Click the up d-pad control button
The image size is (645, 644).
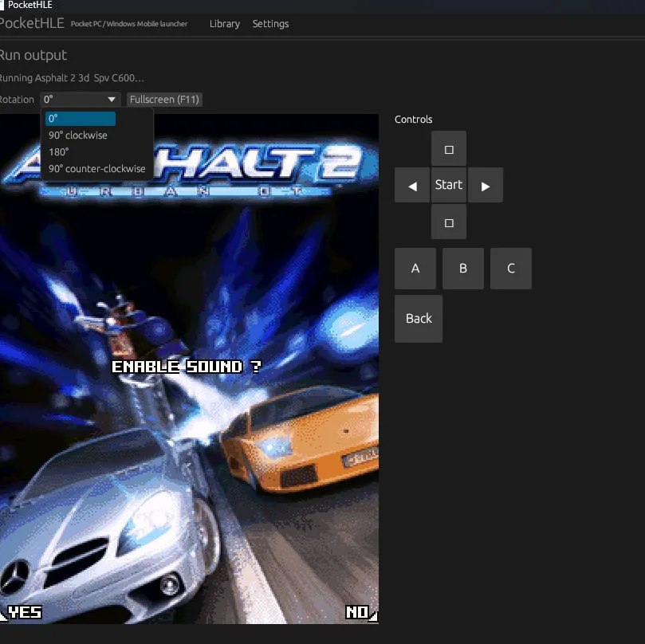click(448, 148)
